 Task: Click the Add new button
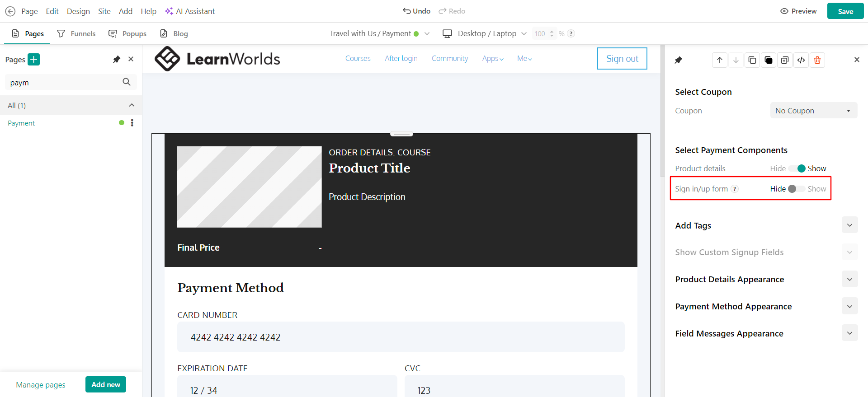click(106, 384)
